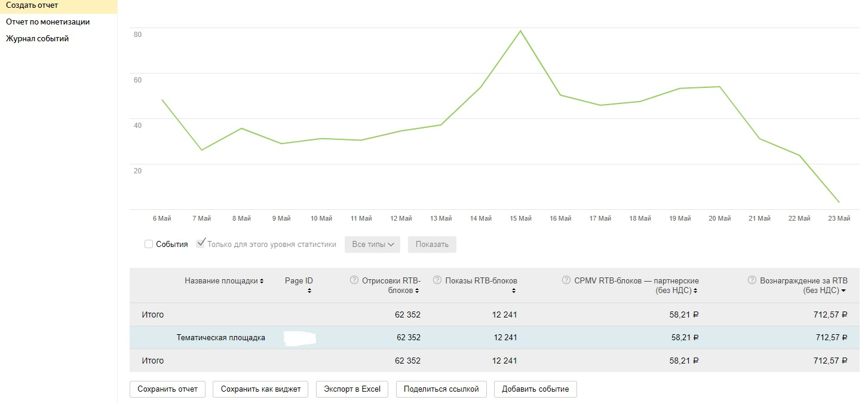This screenshot has height=403, width=868.
Task: Open help icon for Вознаграждение за RTB
Action: pos(752,280)
